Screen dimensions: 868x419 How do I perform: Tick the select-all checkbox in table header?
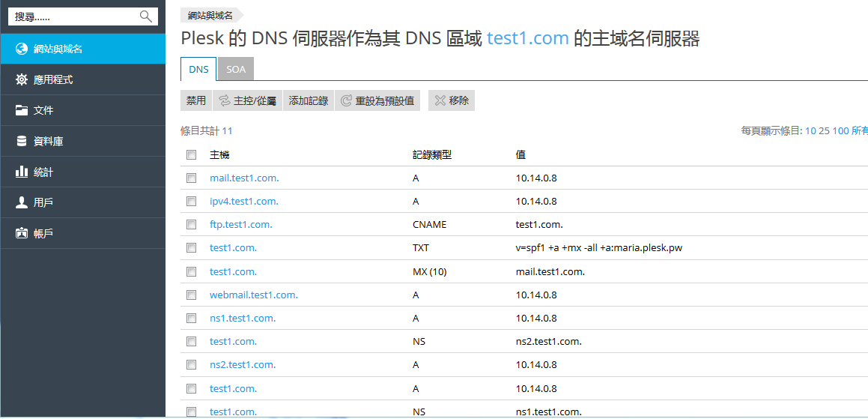coord(192,155)
